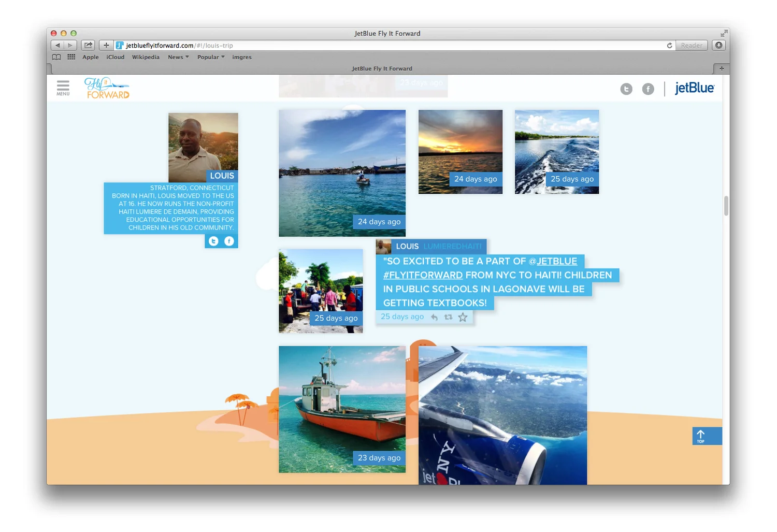
Task: Open the Twitter icon in the page header
Action: click(x=626, y=89)
